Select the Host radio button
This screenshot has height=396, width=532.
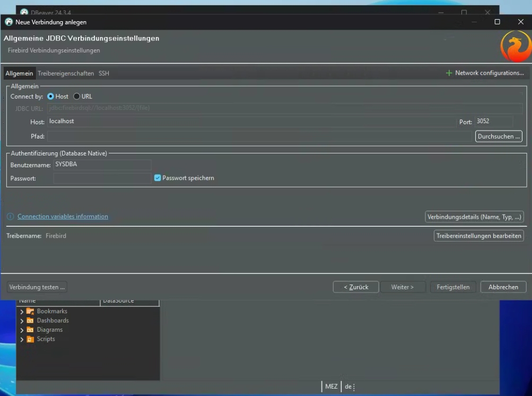[51, 97]
